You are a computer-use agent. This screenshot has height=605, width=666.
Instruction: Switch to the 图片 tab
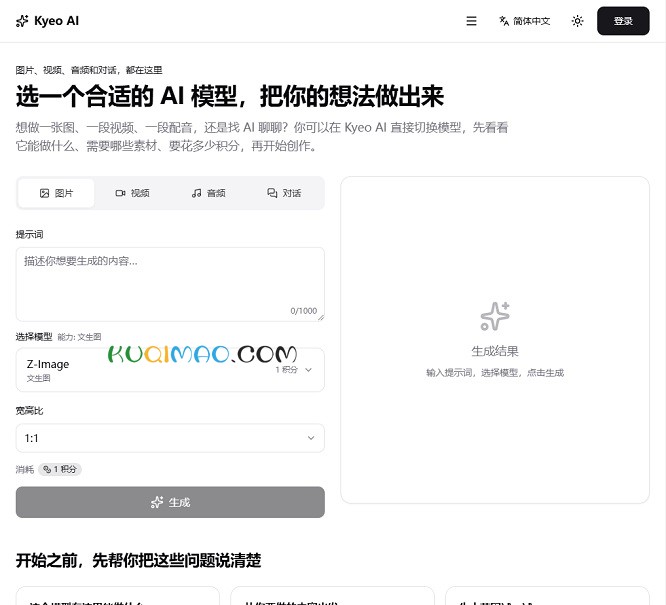(x=56, y=193)
